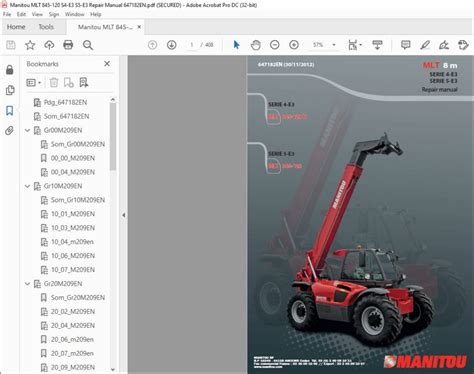Screen dimensions: 474x374
Task: Open the View menu
Action: (37, 14)
